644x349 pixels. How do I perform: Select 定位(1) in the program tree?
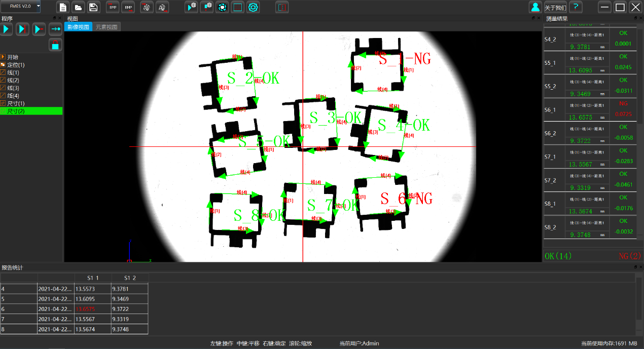(x=15, y=65)
